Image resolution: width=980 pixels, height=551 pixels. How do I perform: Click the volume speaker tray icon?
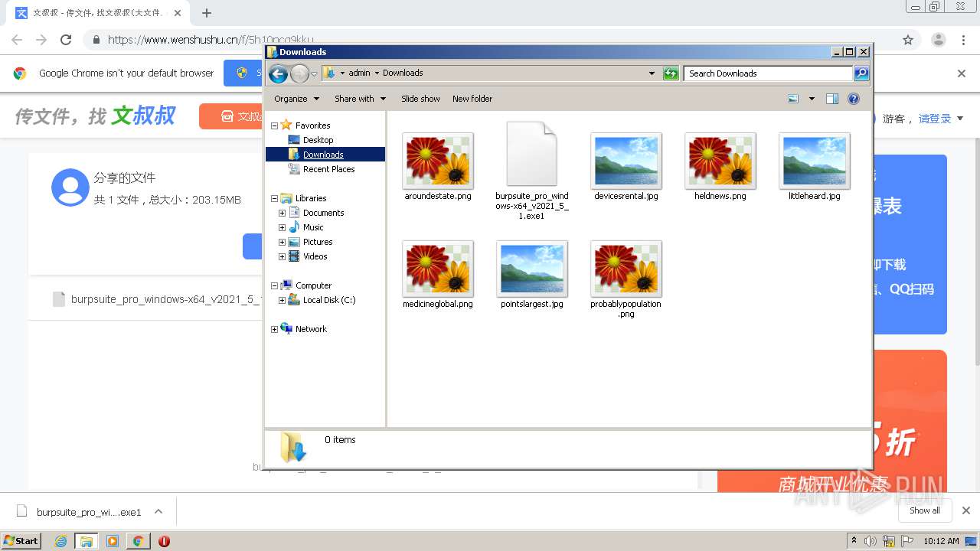pos(871,541)
